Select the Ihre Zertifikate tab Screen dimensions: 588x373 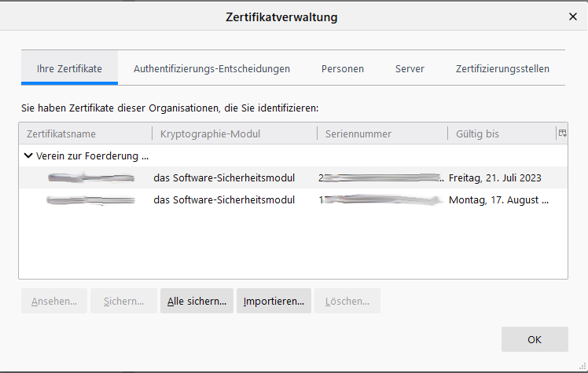pos(69,69)
